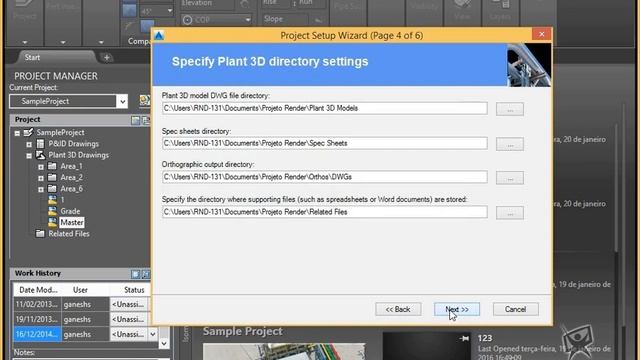The image size is (640, 360).
Task: Click the Plant 3D Drawings icon
Action: pyautogui.click(x=40, y=155)
